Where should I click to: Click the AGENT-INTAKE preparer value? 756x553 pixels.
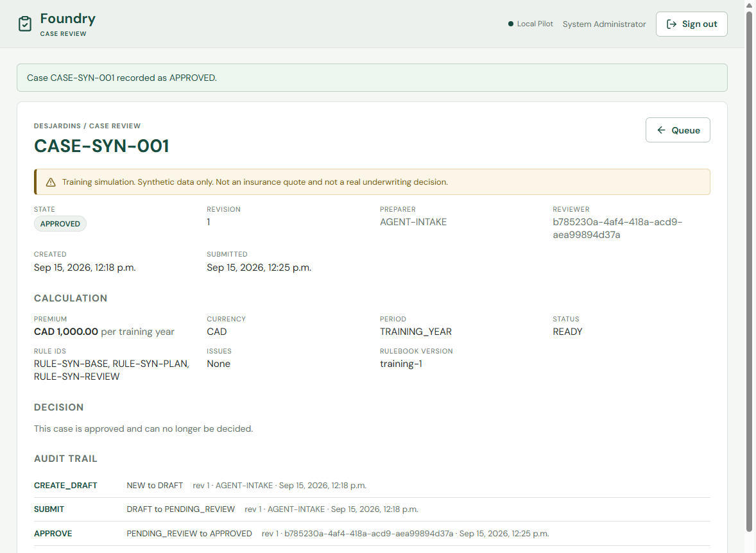[x=413, y=222]
